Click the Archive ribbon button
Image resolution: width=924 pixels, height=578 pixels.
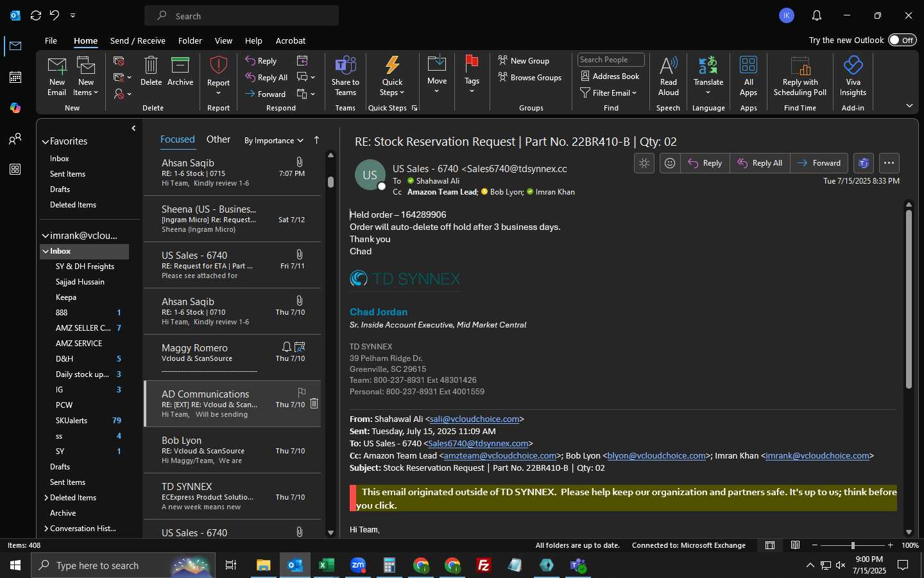click(180, 71)
